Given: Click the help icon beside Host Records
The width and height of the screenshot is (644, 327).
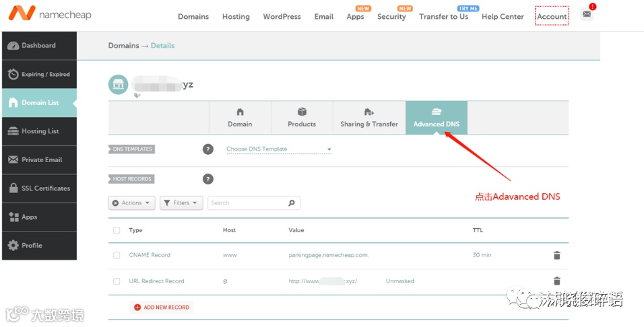Looking at the screenshot, I should [x=208, y=179].
